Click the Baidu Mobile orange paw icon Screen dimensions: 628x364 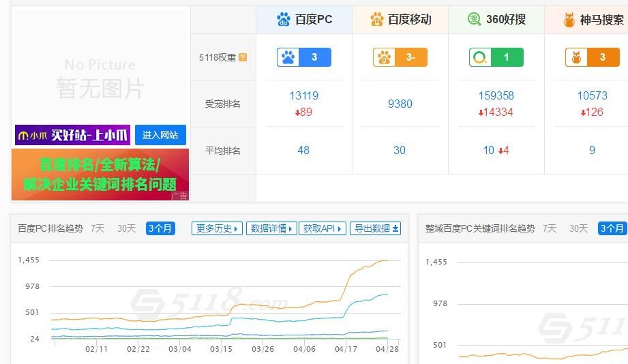click(376, 19)
